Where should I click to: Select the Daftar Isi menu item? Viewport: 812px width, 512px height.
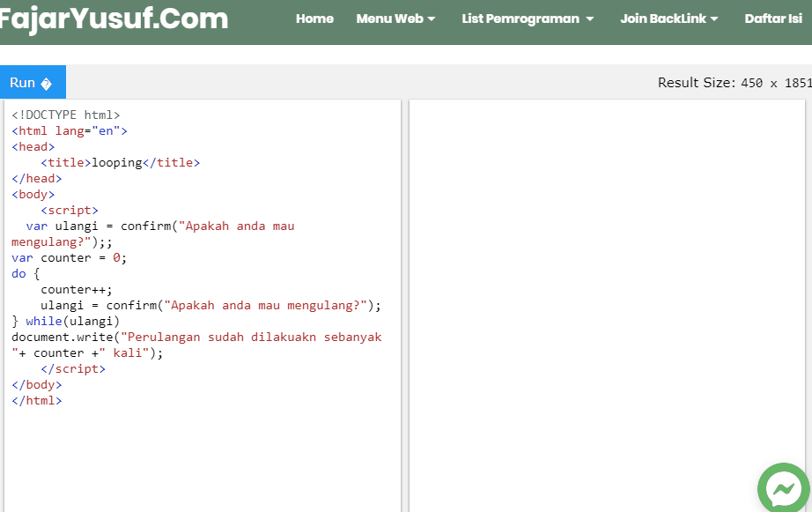(x=772, y=18)
